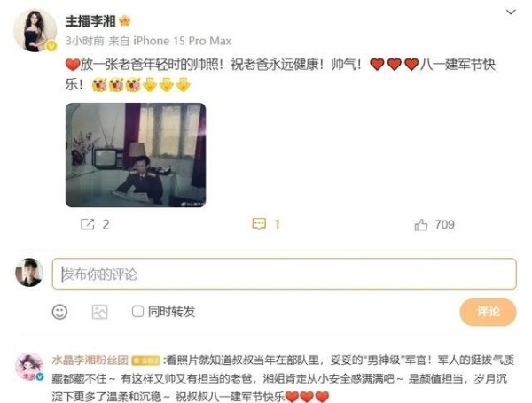View the poster's profile avatar
Screen dimensions: 532x403
click(x=35, y=30)
